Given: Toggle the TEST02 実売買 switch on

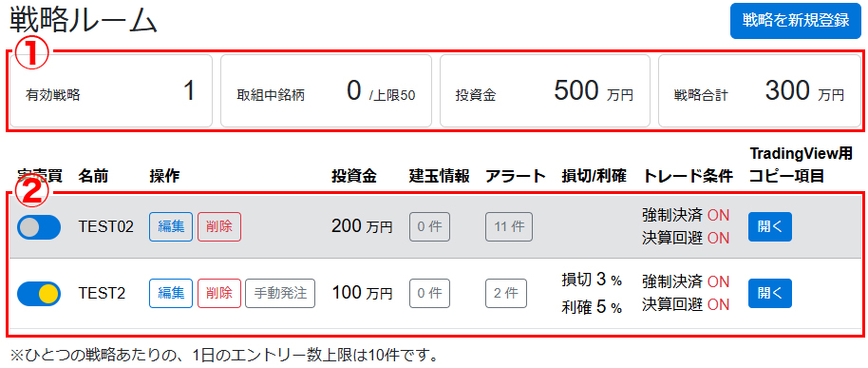Looking at the screenshot, I should (39, 227).
